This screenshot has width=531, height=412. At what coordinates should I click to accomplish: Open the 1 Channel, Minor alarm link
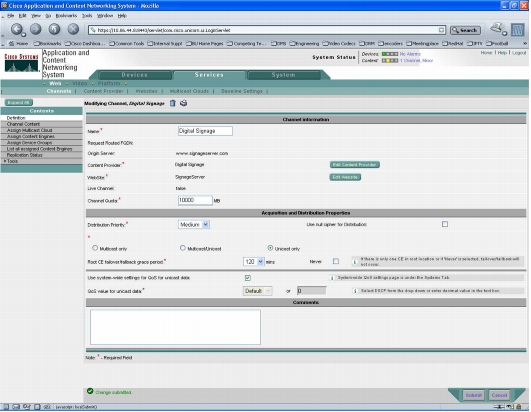click(x=417, y=61)
